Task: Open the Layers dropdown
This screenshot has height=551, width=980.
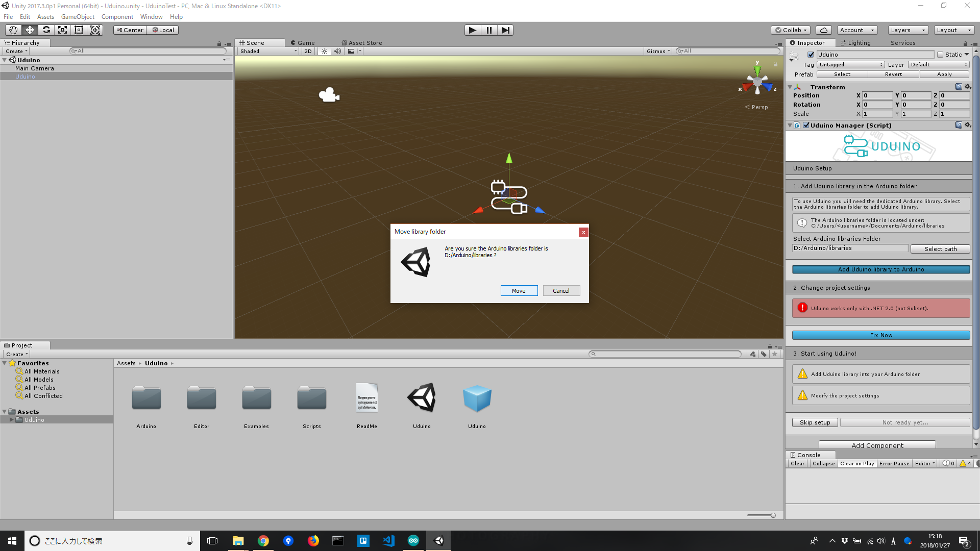Action: [908, 30]
